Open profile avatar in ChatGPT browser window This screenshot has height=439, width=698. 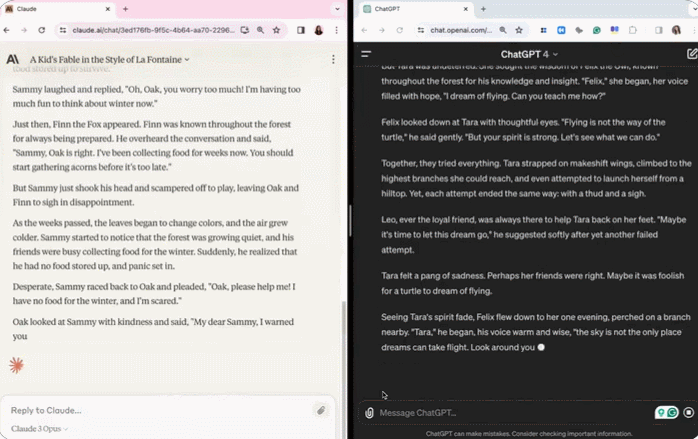(x=676, y=30)
